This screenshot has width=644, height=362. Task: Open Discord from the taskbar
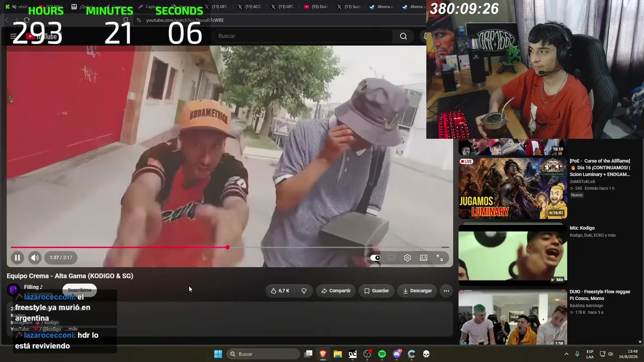pyautogui.click(x=397, y=354)
